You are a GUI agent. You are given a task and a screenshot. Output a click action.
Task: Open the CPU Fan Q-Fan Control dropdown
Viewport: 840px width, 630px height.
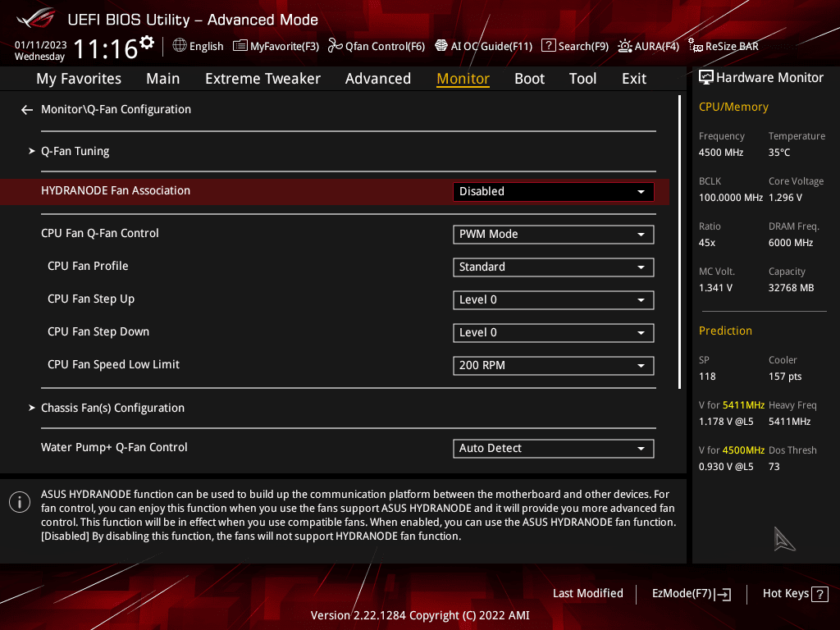coord(554,235)
